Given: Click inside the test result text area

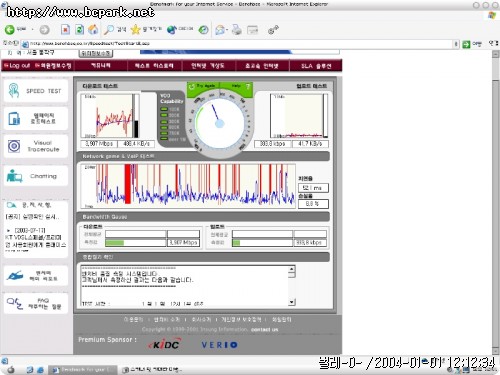Looking at the screenshot, I should click(x=184, y=286).
